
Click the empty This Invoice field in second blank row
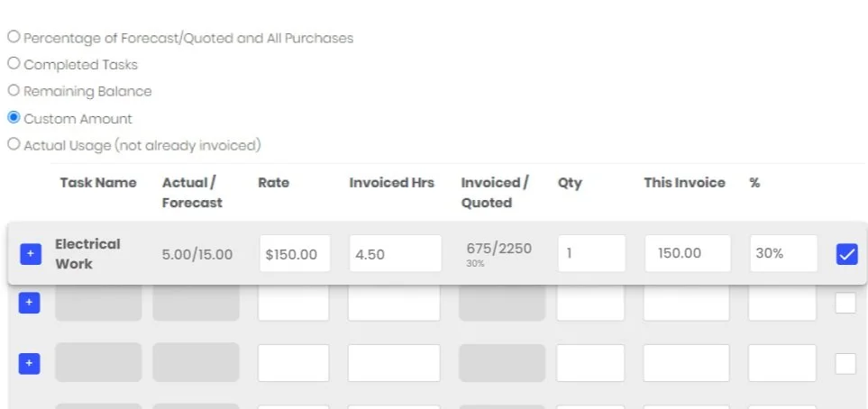pos(687,363)
